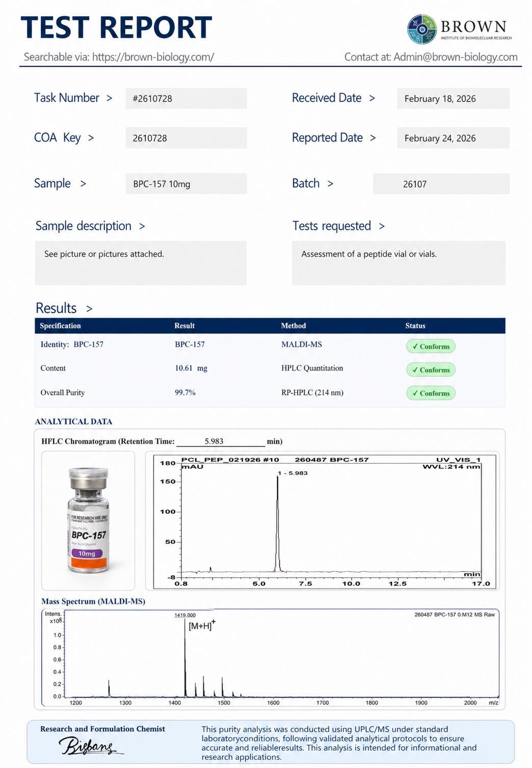Viewport: 532px width, 768px height.
Task: Click the Brown Institute circular logo
Action: (422, 29)
